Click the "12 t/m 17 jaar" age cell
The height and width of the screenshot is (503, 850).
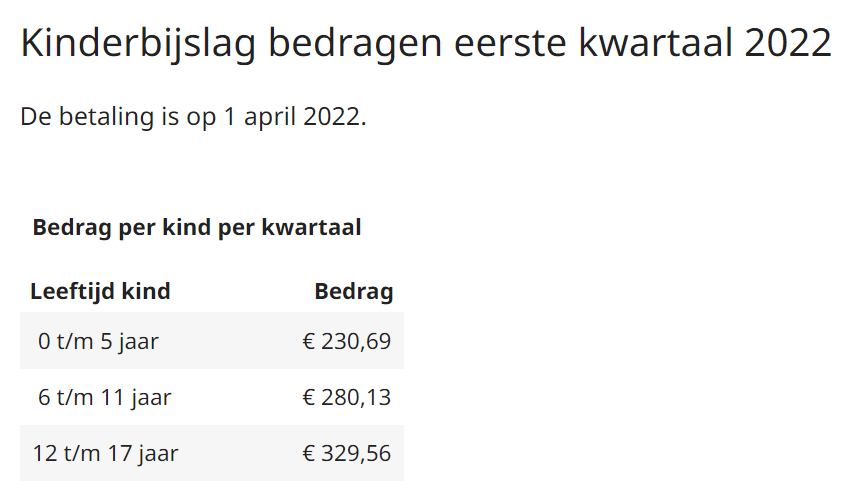coord(105,454)
